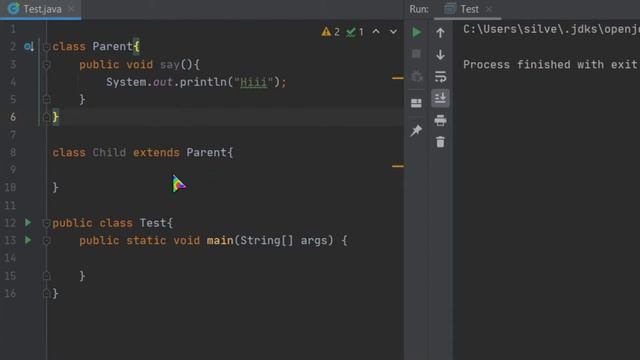Image resolution: width=640 pixels, height=360 pixels.
Task: Collapse main method fold marker on line 13
Action: click(x=46, y=241)
